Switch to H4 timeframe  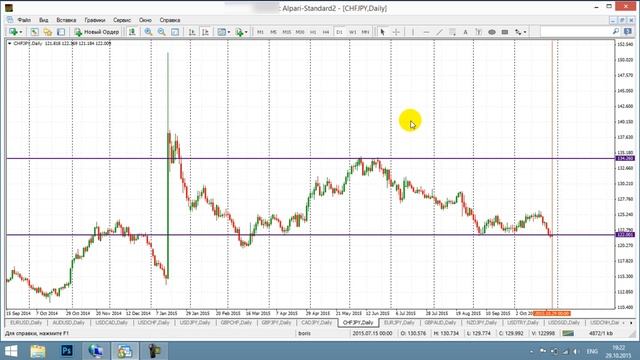[326, 32]
